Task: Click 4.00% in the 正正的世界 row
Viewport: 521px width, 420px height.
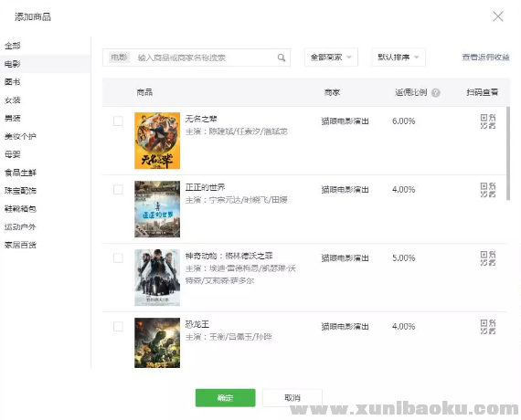Action: 403,190
